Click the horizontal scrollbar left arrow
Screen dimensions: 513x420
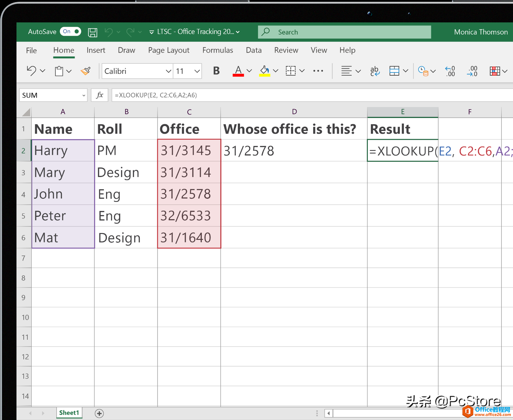tap(329, 413)
